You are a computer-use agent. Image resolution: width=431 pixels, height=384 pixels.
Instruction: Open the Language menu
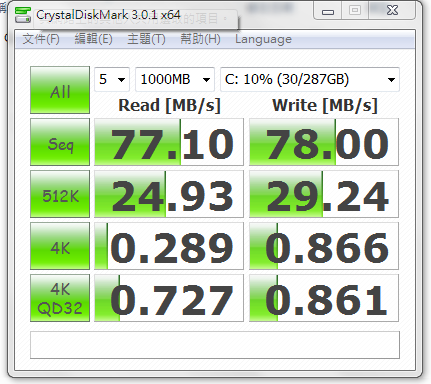point(263,39)
